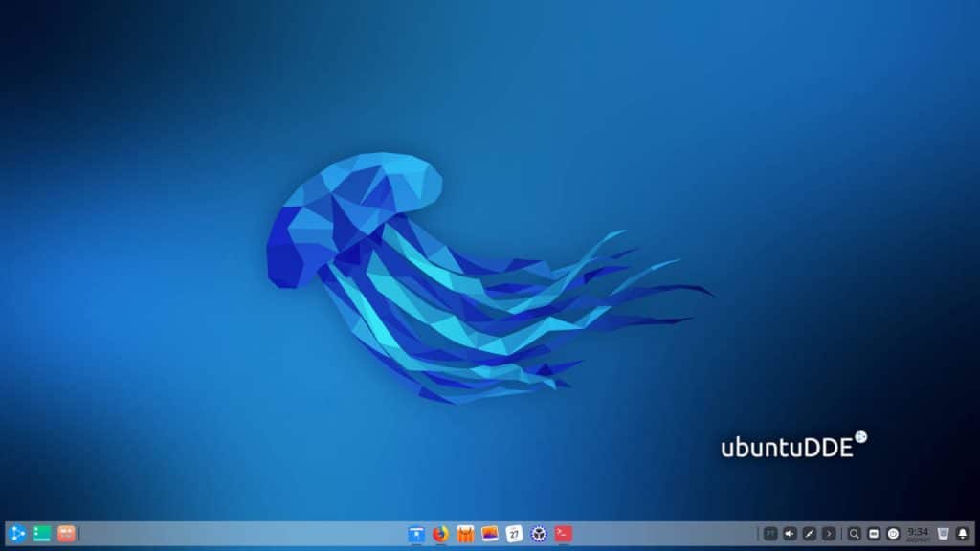
Task: Open the green Multitasking app icon
Action: click(x=39, y=533)
